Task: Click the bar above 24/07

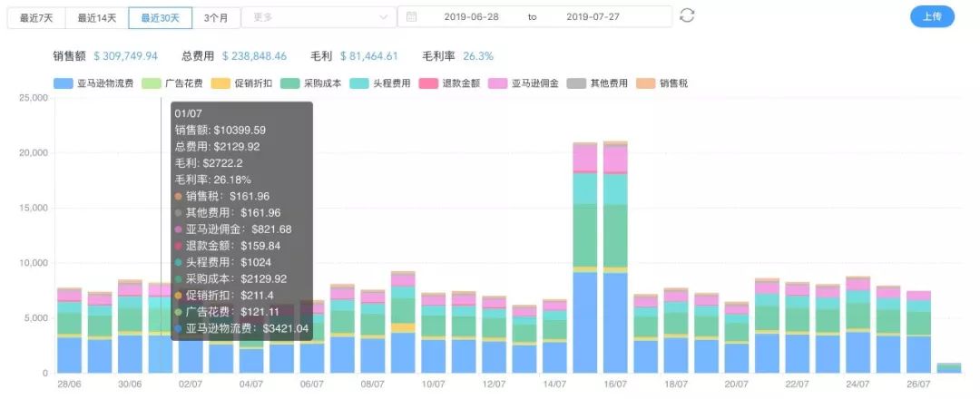Action: click(857, 325)
